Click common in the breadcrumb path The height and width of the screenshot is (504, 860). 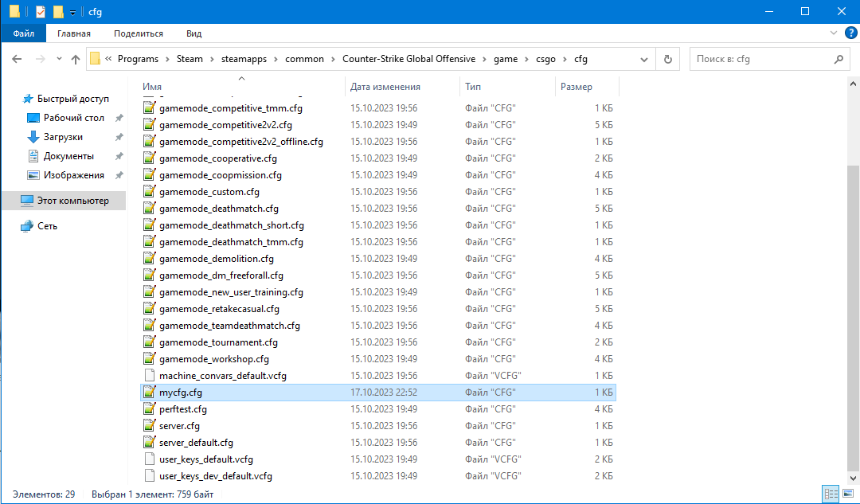[x=304, y=59]
